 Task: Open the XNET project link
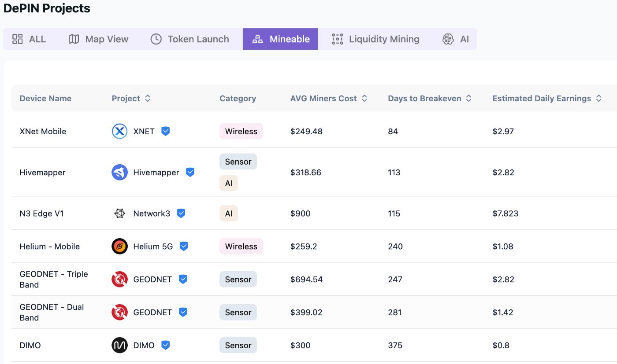144,131
